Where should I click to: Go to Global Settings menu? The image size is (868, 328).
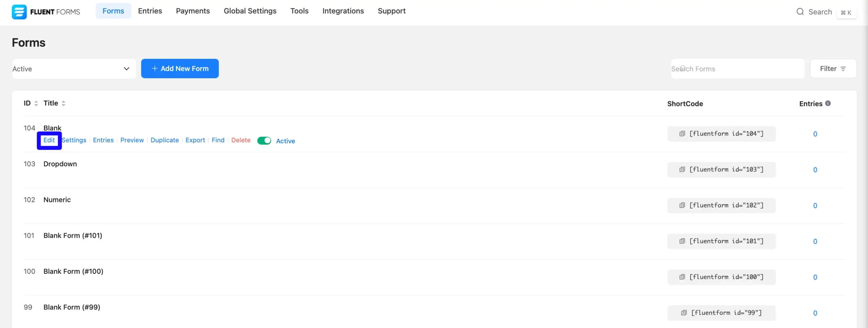pyautogui.click(x=250, y=11)
